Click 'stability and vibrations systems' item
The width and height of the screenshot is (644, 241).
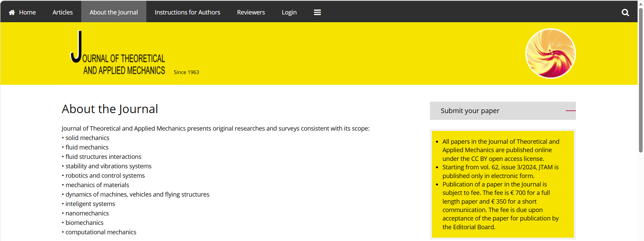pyautogui.click(x=109, y=166)
